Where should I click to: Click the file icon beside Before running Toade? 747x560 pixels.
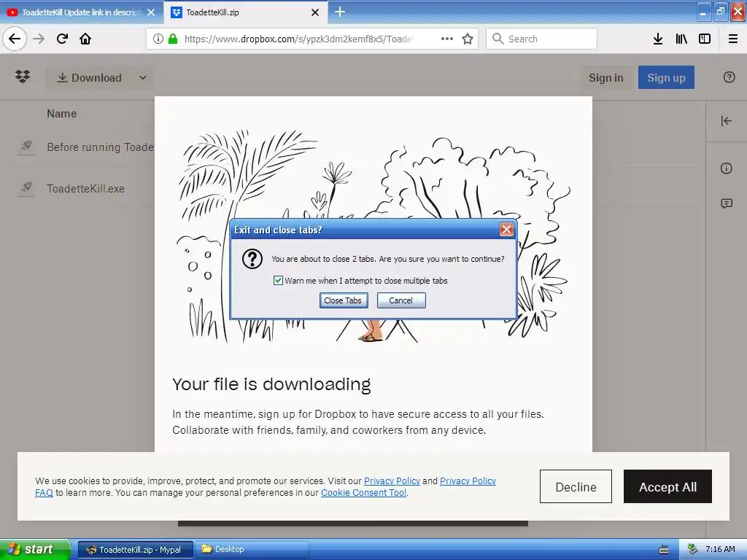click(27, 146)
